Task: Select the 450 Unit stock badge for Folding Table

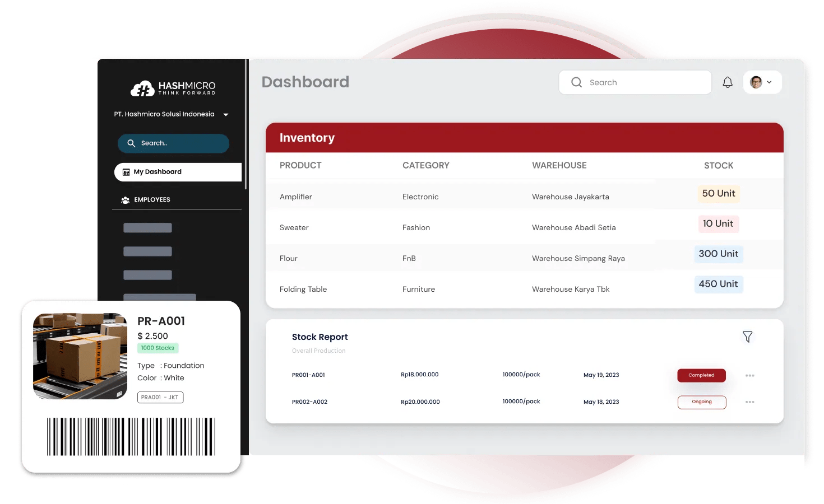Action: [x=718, y=284]
